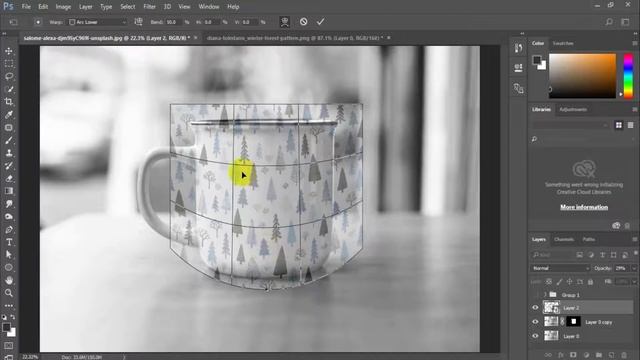The height and width of the screenshot is (360, 640).
Task: Open the layer filter Kind dropdown
Action: [551, 255]
